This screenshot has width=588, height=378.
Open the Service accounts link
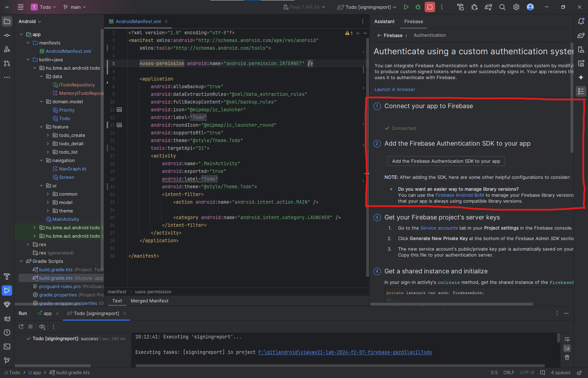click(439, 228)
